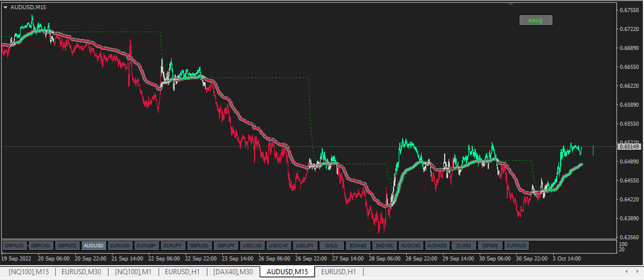Switch to the EURUSD,M30 tab
The image size is (644, 280).
82,271
